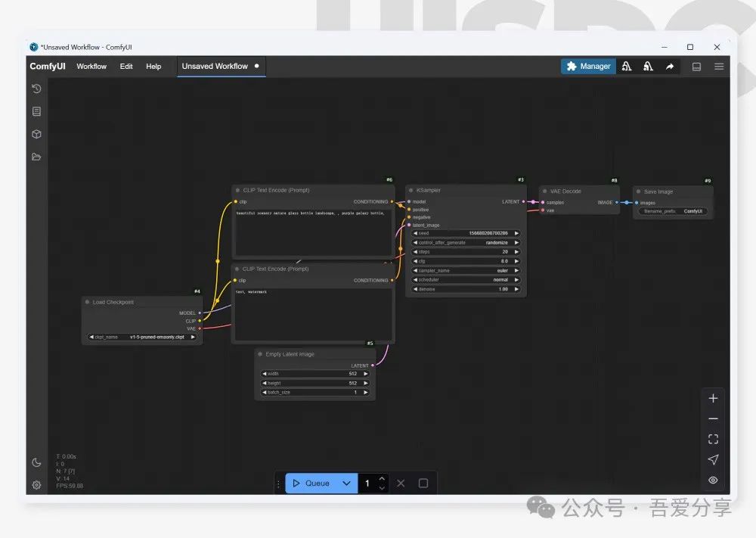Collapse the lower CLIP Text Encode node dot
Image resolution: width=756 pixels, height=538 pixels.
(x=237, y=269)
